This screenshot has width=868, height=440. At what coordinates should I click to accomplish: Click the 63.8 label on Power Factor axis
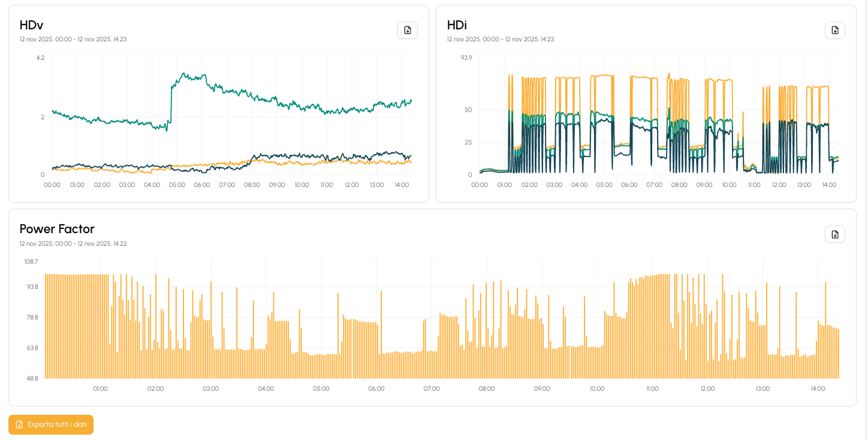pyautogui.click(x=32, y=348)
